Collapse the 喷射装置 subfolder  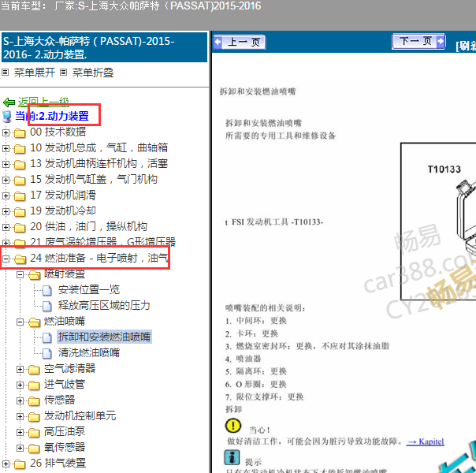(x=20, y=275)
